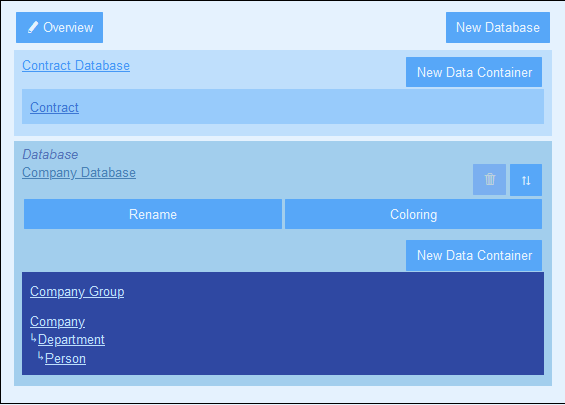Open the Coloring option

(413, 214)
